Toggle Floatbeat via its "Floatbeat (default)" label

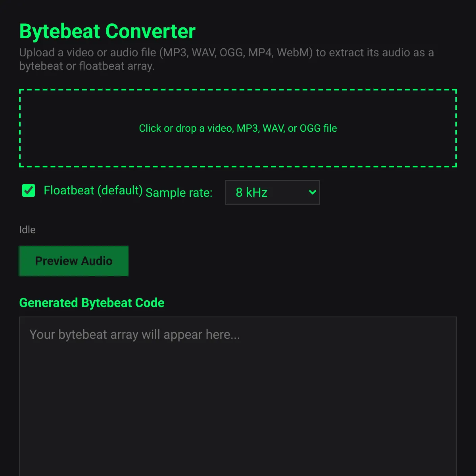[93, 190]
